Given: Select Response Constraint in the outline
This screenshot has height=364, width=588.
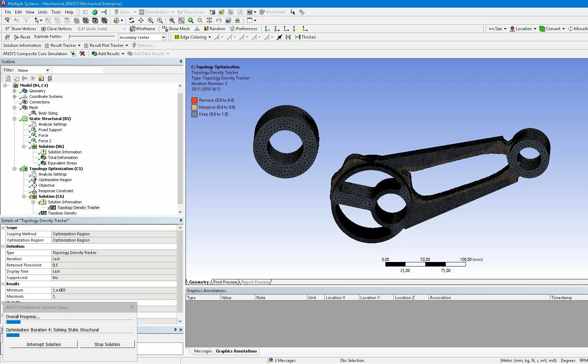Looking at the screenshot, I should (x=56, y=191).
